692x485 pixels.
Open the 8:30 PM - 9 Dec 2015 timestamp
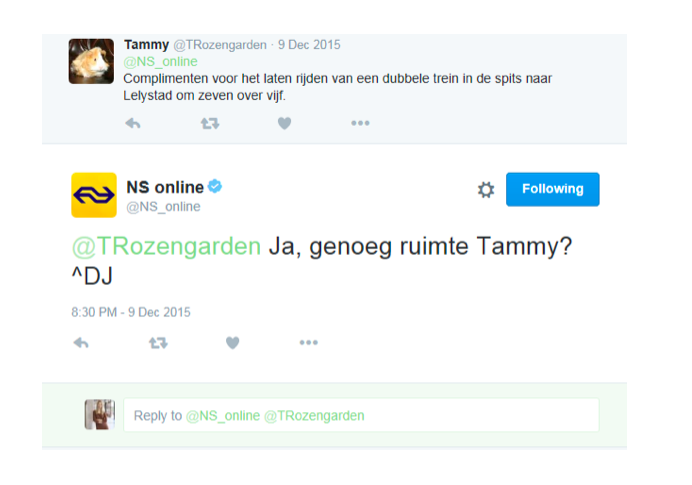131,312
